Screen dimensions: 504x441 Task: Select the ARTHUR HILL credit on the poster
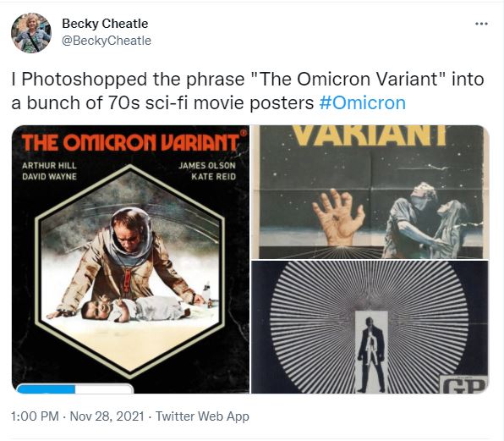49,166
